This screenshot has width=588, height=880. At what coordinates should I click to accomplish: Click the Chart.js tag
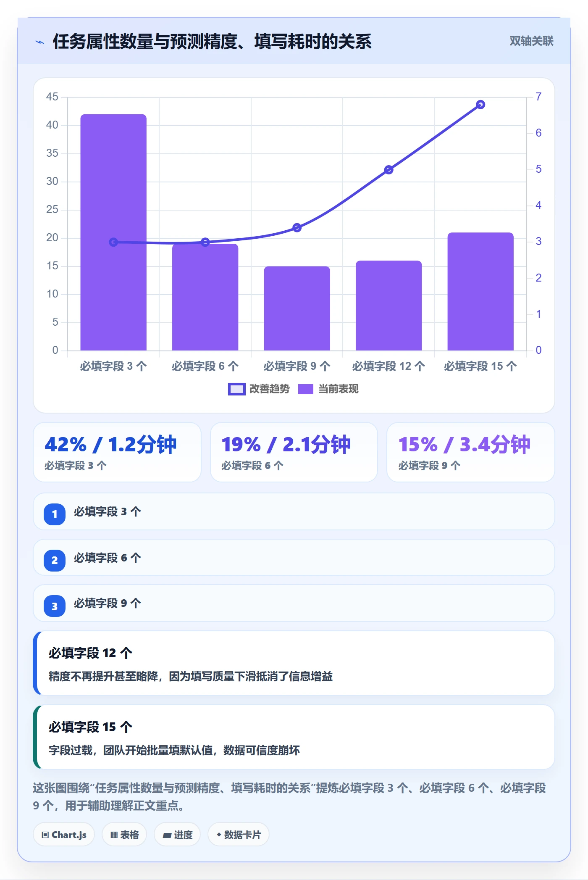[x=64, y=835]
